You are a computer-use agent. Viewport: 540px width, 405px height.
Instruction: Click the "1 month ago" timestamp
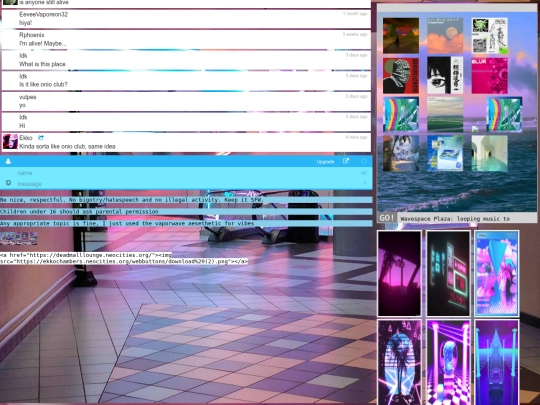355,13
